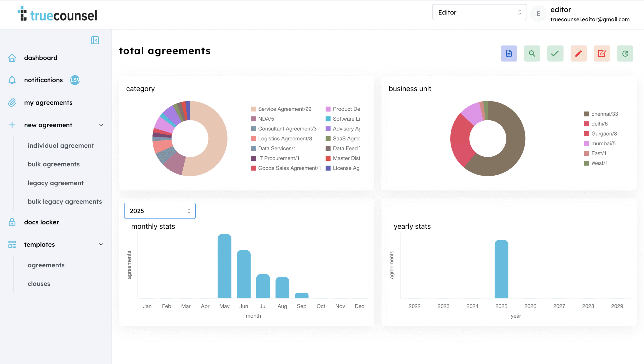
Task: Click the green magnifier search icon
Action: [x=532, y=53]
